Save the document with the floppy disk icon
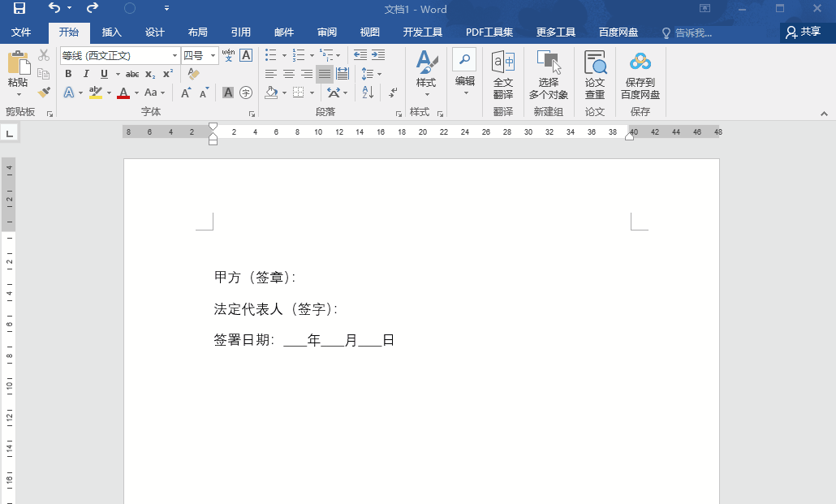The width and height of the screenshot is (836, 504). (x=19, y=8)
